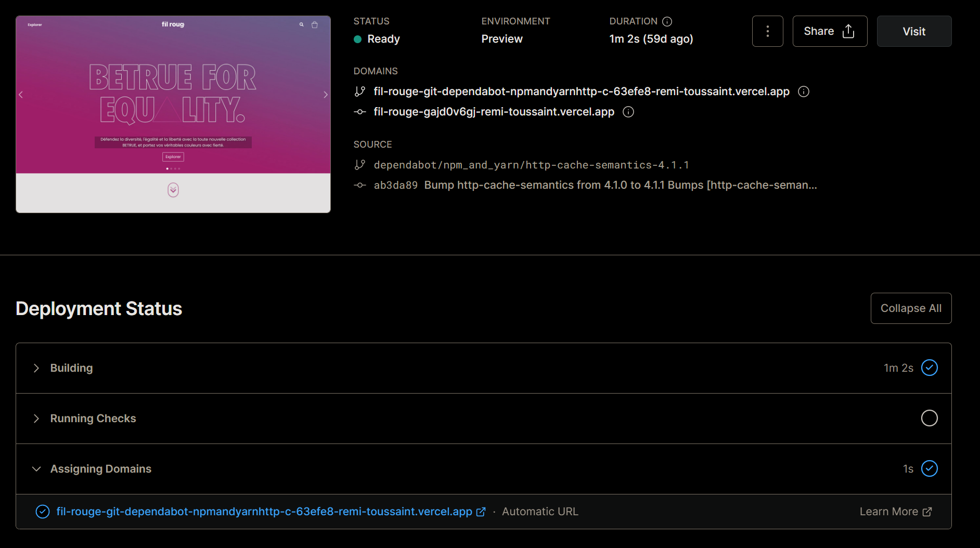The height and width of the screenshot is (548, 980).
Task: Open the Learn More link
Action: click(x=895, y=512)
